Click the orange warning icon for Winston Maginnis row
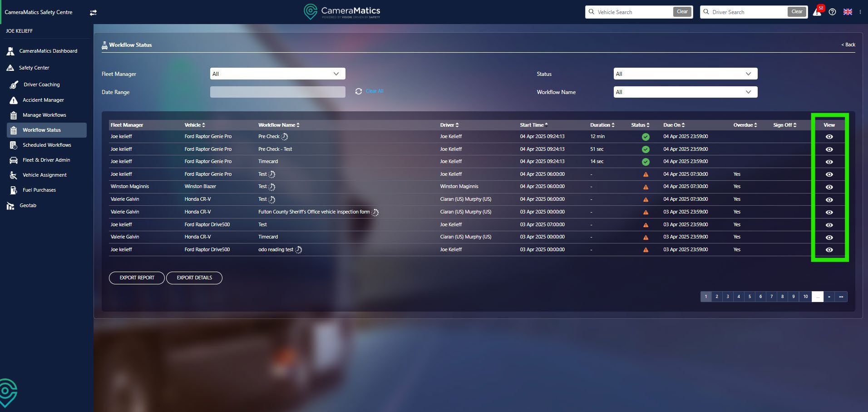Viewport: 868px width, 412px height. tap(646, 187)
